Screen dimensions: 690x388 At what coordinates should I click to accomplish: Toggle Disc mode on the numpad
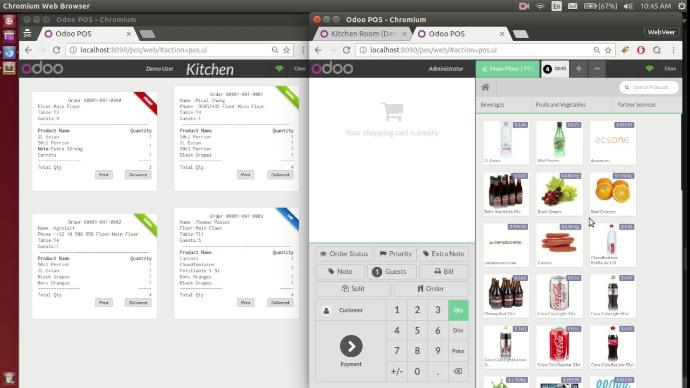point(458,330)
